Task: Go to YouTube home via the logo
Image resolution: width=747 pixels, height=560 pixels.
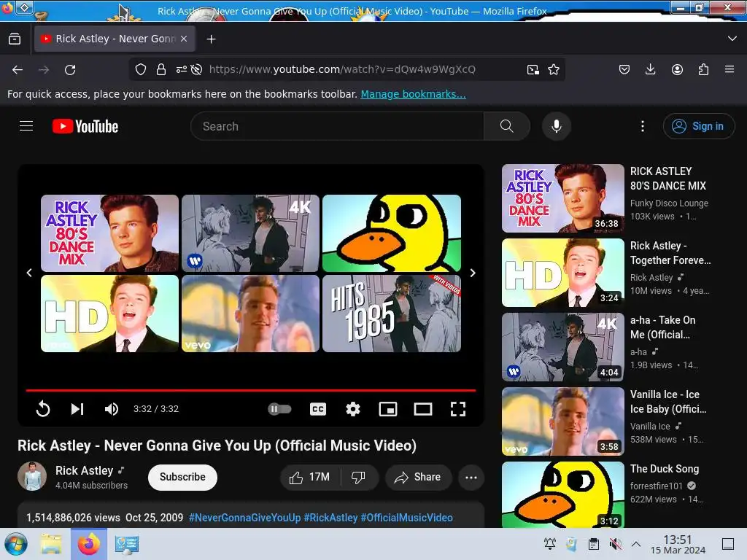Action: [85, 126]
